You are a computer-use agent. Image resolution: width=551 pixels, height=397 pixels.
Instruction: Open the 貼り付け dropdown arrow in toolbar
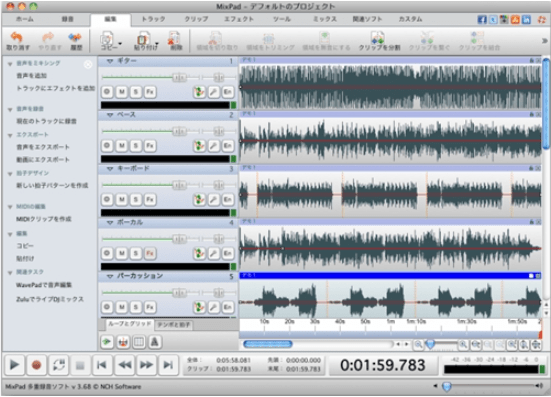157,44
